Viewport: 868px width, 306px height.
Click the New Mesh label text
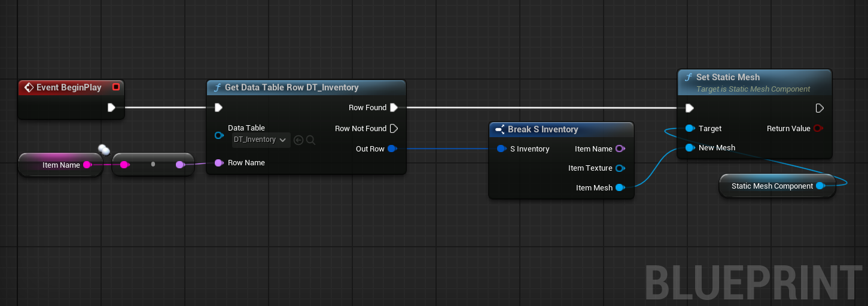click(717, 147)
